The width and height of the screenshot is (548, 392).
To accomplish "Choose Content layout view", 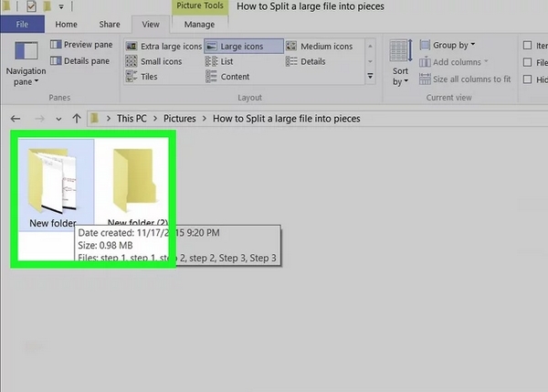I will pyautogui.click(x=228, y=77).
